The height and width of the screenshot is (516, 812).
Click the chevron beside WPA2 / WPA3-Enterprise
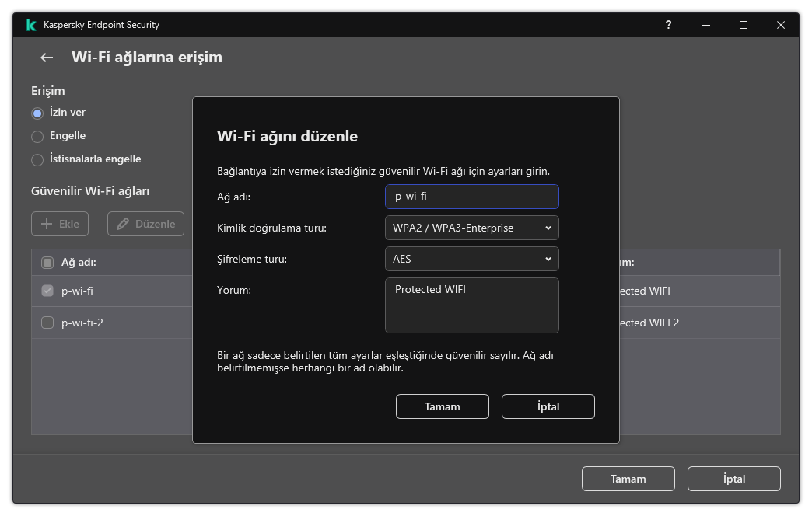[548, 228]
